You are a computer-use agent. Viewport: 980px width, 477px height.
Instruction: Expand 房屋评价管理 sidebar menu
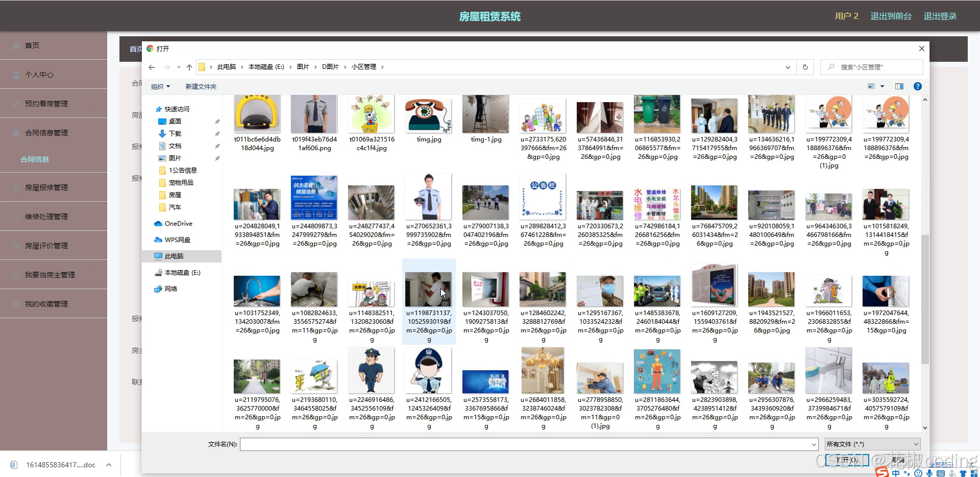click(x=54, y=246)
